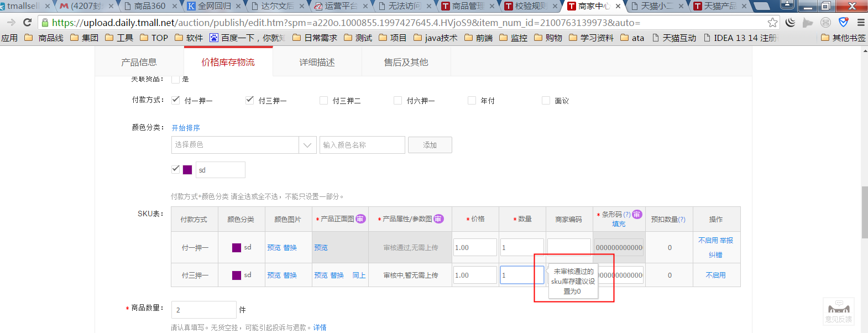Click the purple swatch in 付三押一 row
The width and height of the screenshot is (868, 333).
[x=237, y=275]
